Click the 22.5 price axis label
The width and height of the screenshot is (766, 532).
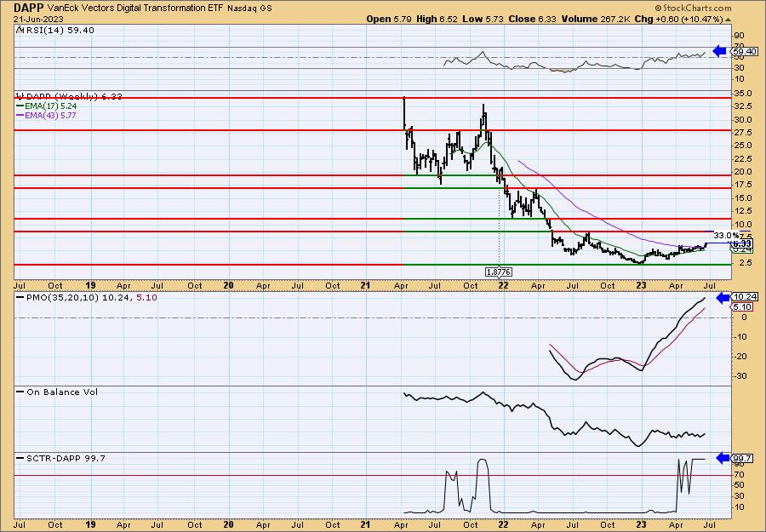tap(741, 159)
